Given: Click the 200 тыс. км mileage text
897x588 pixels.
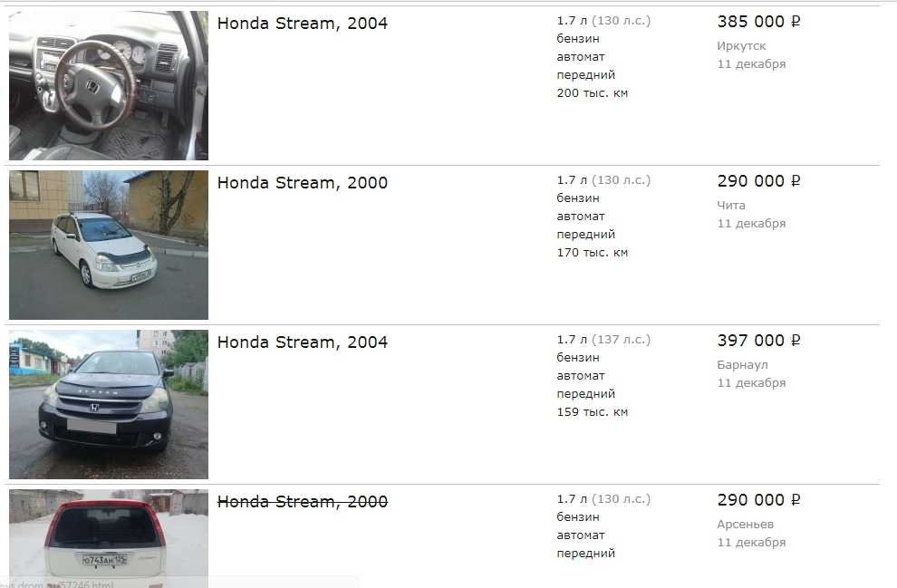Looking at the screenshot, I should 592,93.
